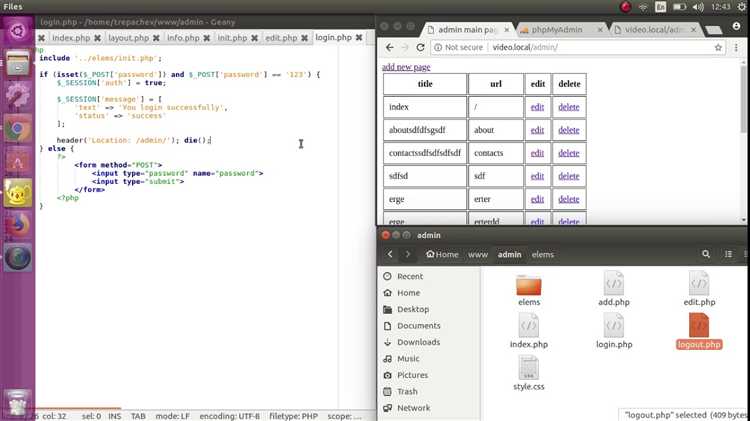
Task: Open Music in file manager sidebar
Action: coord(408,359)
